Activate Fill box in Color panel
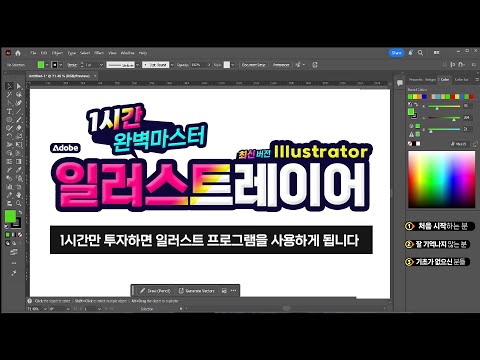Screen dimensions: 480x360 pos(411,112)
